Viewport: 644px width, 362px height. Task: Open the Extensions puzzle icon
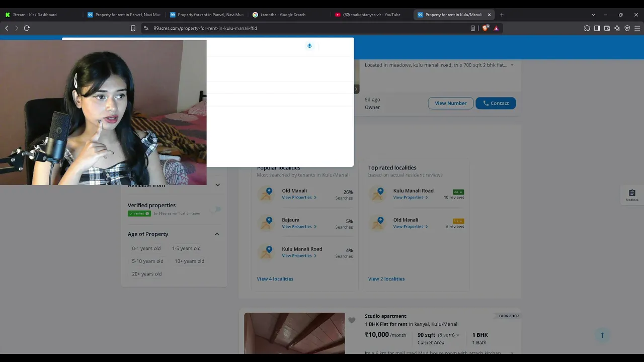point(587,28)
